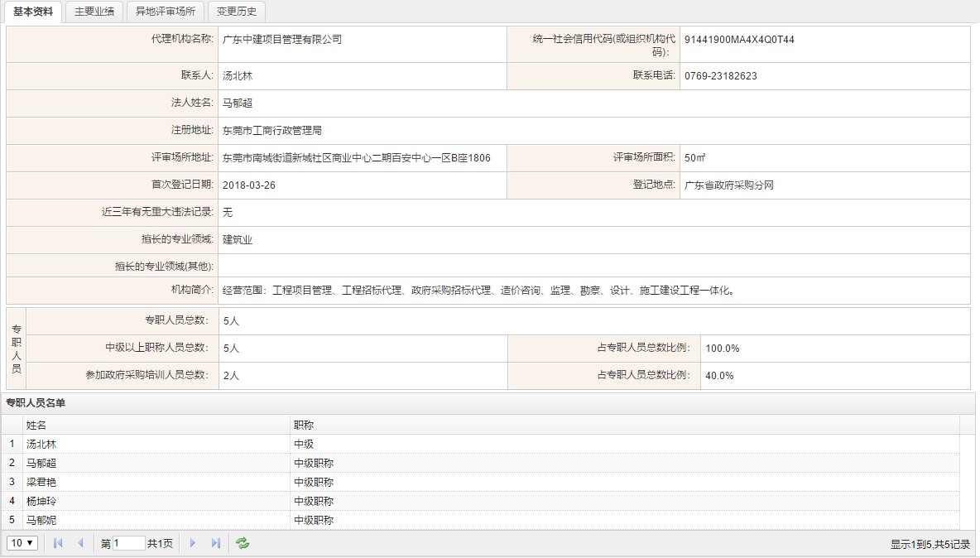Click first registration date 2018-03-26

click(249, 185)
